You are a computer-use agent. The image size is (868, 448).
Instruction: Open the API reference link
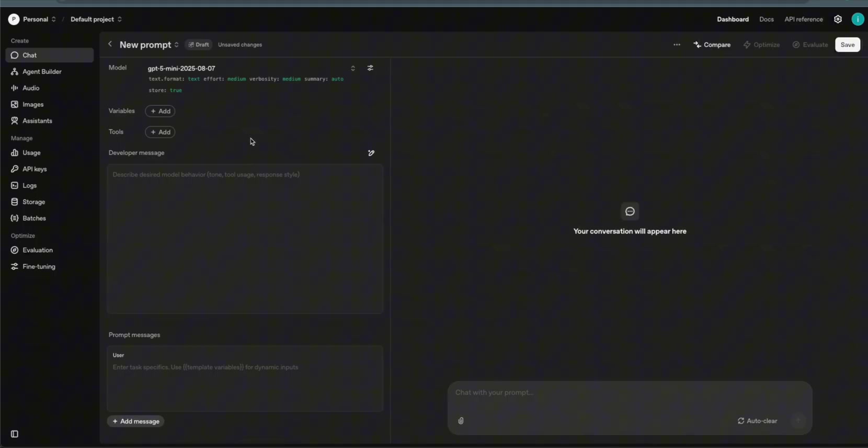click(804, 19)
